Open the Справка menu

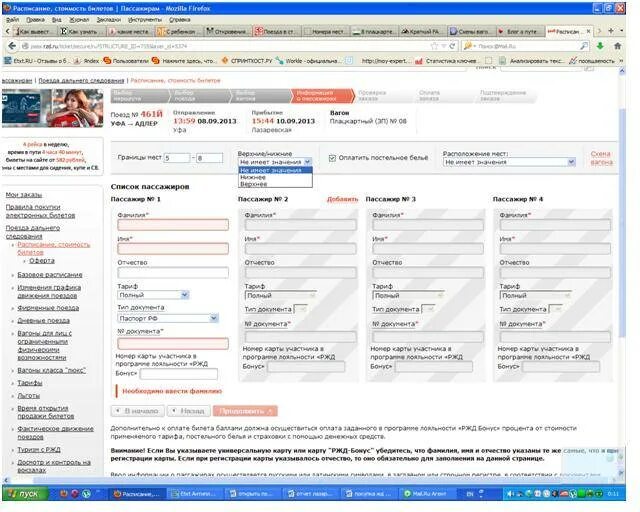pyautogui.click(x=180, y=19)
